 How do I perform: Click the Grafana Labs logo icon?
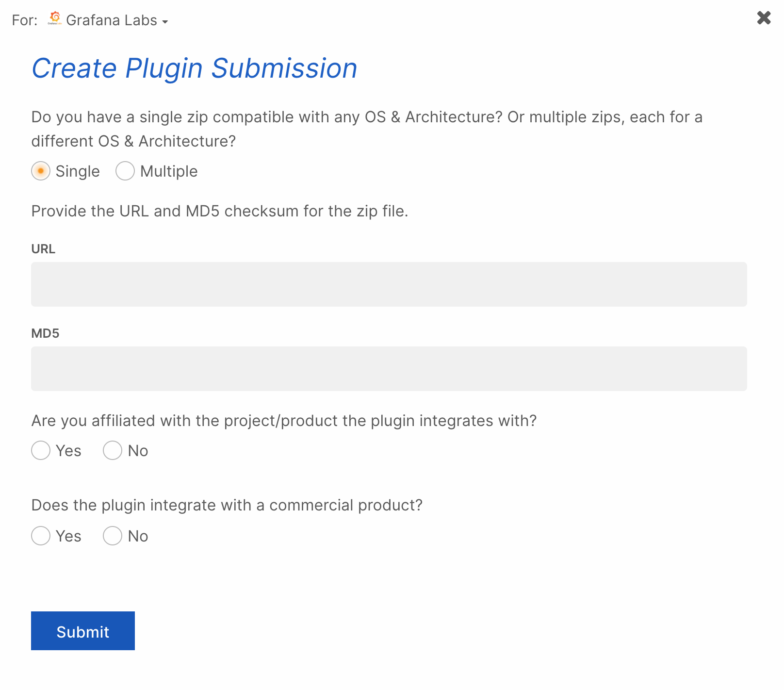click(54, 18)
